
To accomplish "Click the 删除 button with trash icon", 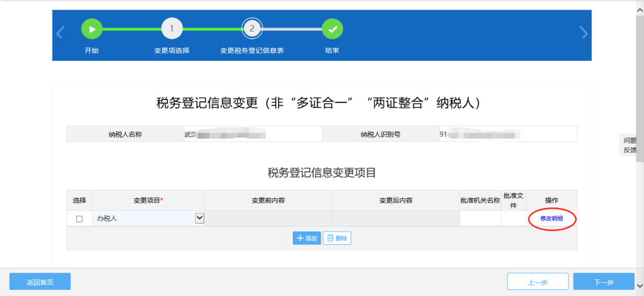I will pyautogui.click(x=337, y=238).
